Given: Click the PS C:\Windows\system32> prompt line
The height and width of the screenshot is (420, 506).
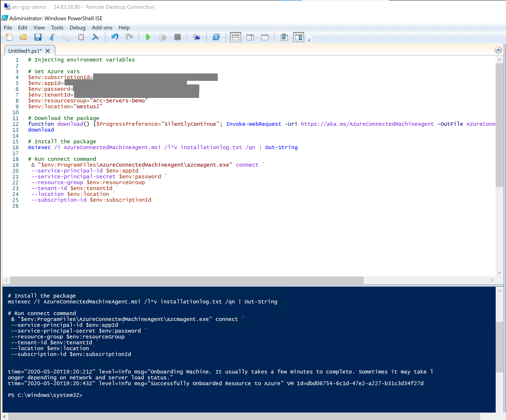Looking at the screenshot, I should click(x=45, y=395).
